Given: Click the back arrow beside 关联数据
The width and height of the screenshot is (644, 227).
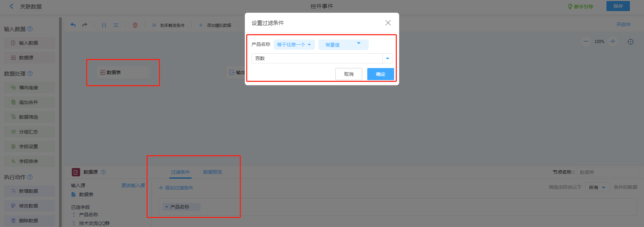Looking at the screenshot, I should point(12,6).
